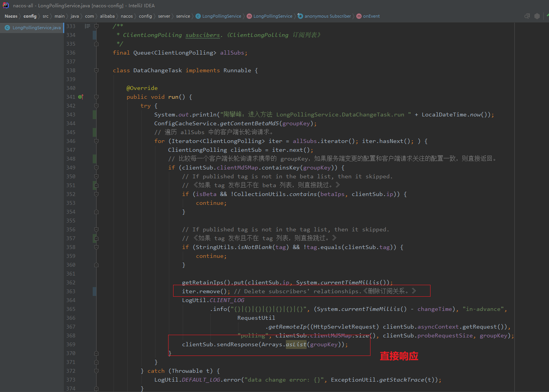Viewport: 549px width, 392px height.
Task: Click the allSubs field name on line 336
Action: pos(232,53)
